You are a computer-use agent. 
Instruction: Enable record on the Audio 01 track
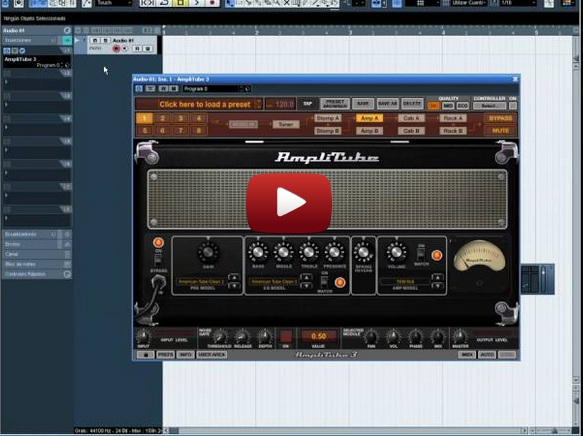tap(116, 49)
